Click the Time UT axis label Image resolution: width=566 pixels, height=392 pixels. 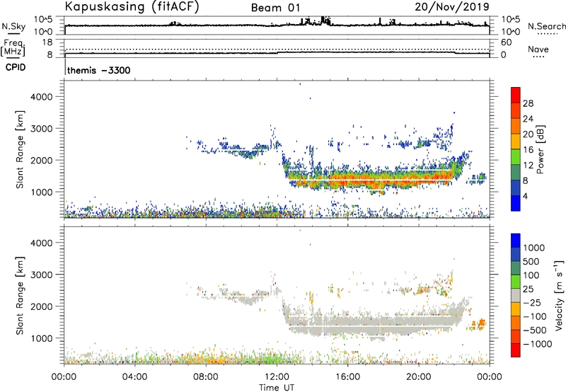[277, 388]
